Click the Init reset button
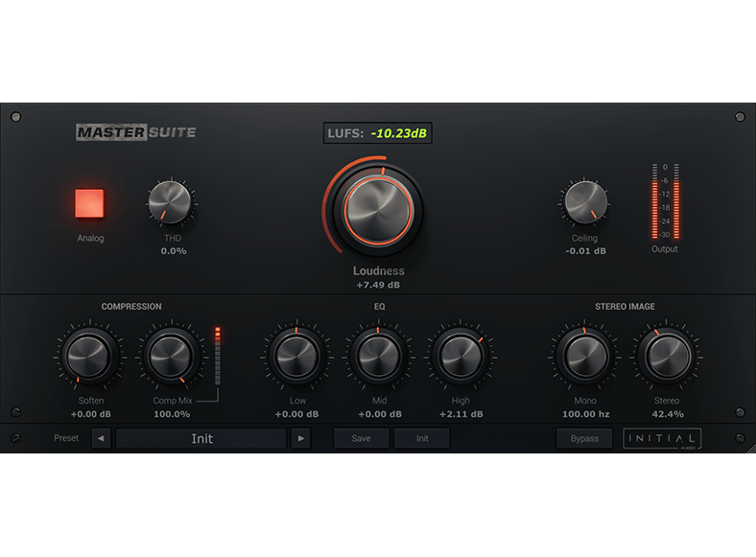 (422, 438)
